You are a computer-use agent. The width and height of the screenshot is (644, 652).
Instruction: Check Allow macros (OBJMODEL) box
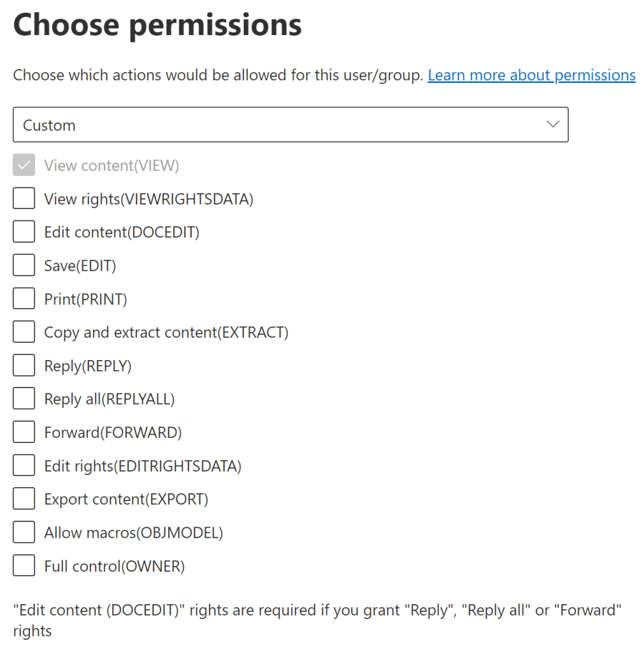[24, 532]
